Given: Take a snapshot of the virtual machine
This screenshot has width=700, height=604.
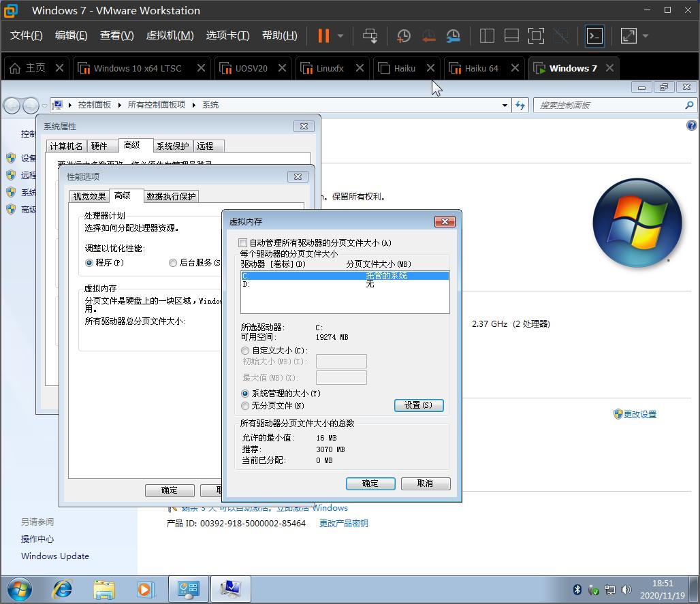Looking at the screenshot, I should tap(404, 35).
